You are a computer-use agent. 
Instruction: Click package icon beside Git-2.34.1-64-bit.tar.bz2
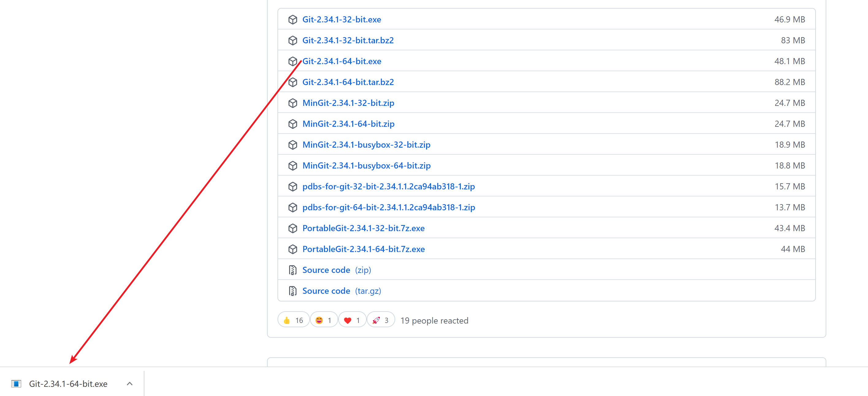point(293,82)
